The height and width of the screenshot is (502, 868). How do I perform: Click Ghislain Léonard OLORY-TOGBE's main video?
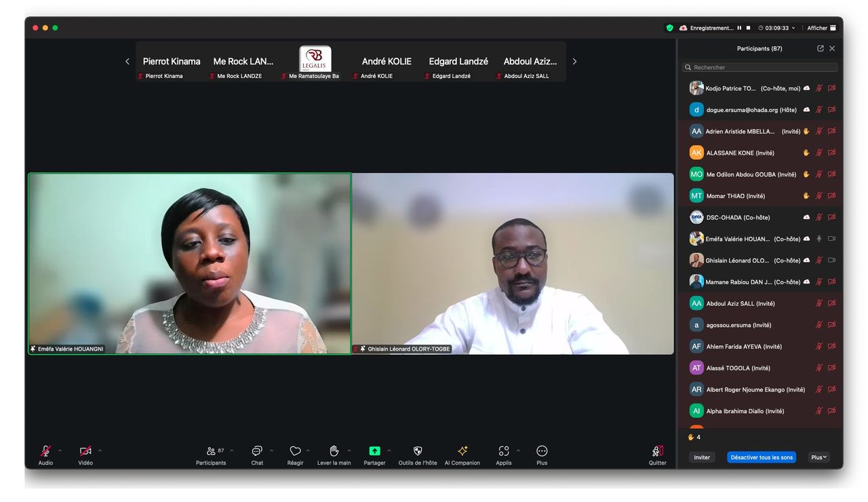click(513, 263)
